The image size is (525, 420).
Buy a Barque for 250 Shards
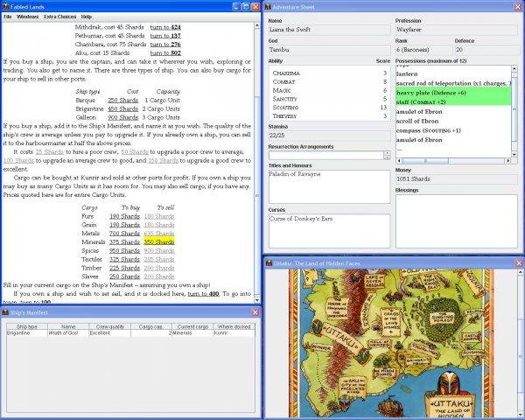122,101
